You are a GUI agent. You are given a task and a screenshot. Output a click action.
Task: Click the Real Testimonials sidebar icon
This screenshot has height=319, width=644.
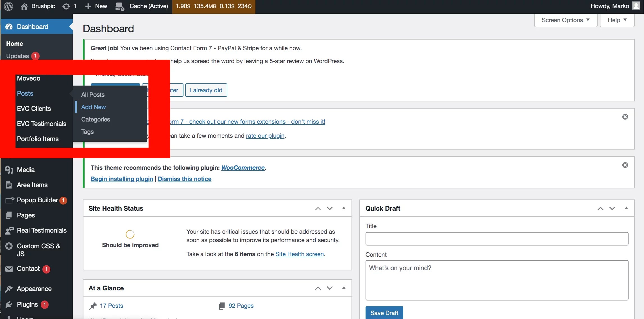[9, 231]
